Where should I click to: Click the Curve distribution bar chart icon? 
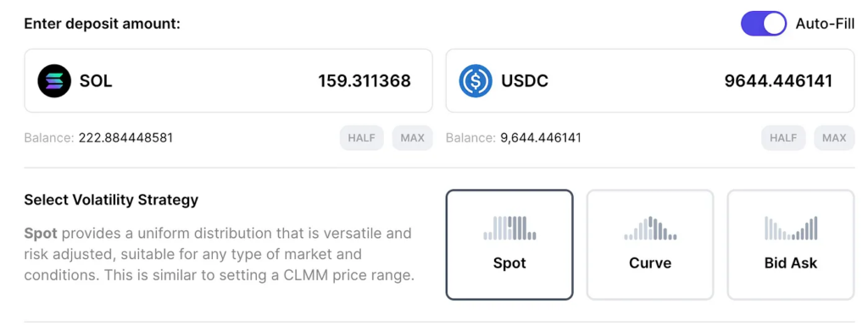650,228
